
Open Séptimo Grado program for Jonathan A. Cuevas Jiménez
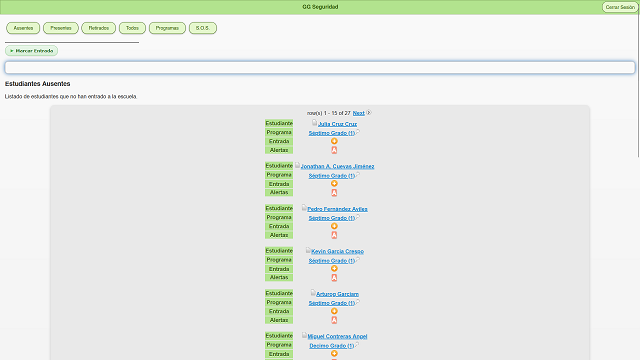[332, 176]
